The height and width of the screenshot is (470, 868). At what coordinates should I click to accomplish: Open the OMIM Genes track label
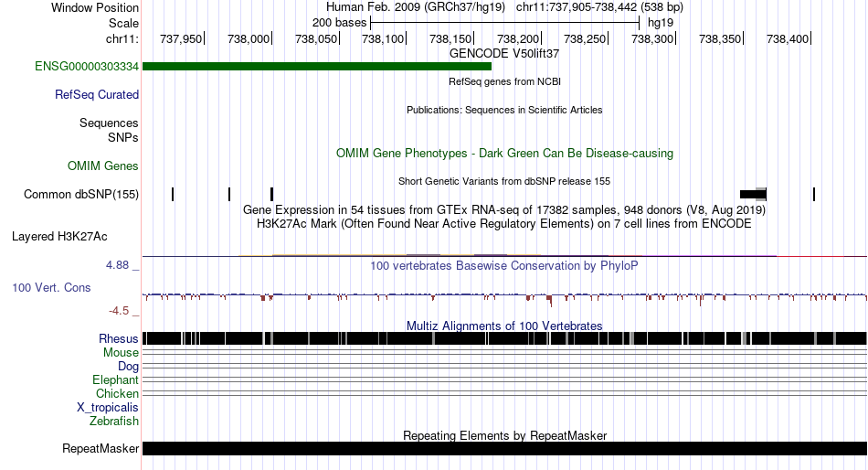click(x=103, y=166)
